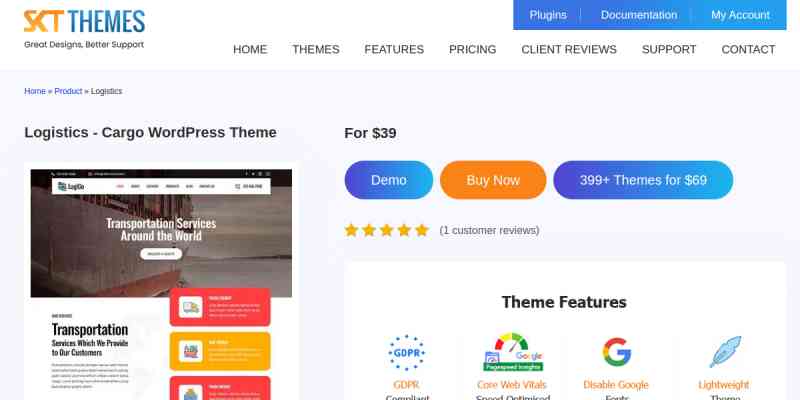Open the Plugins link in top bar
The image size is (800, 400).
(x=548, y=15)
